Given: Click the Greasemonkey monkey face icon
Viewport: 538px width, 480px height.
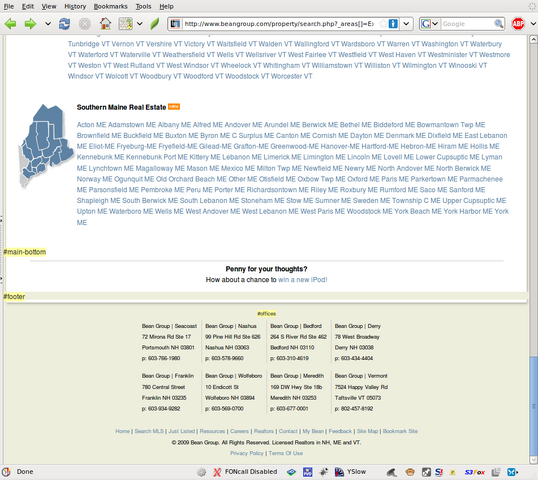Looking at the screenshot, I should tap(410, 472).
